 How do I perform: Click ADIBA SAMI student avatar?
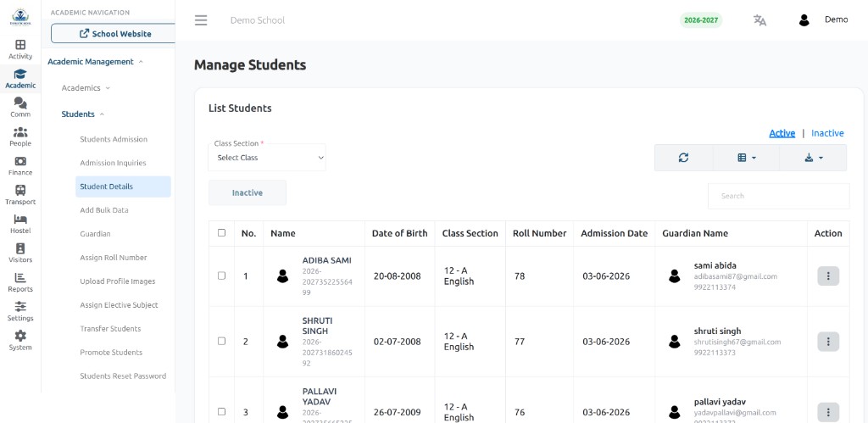[283, 276]
